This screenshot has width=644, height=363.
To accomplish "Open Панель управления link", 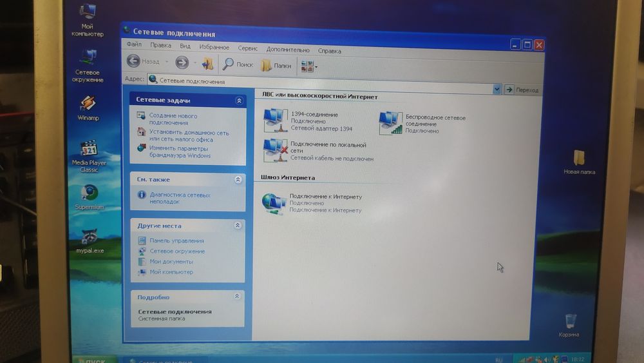I will coord(176,240).
